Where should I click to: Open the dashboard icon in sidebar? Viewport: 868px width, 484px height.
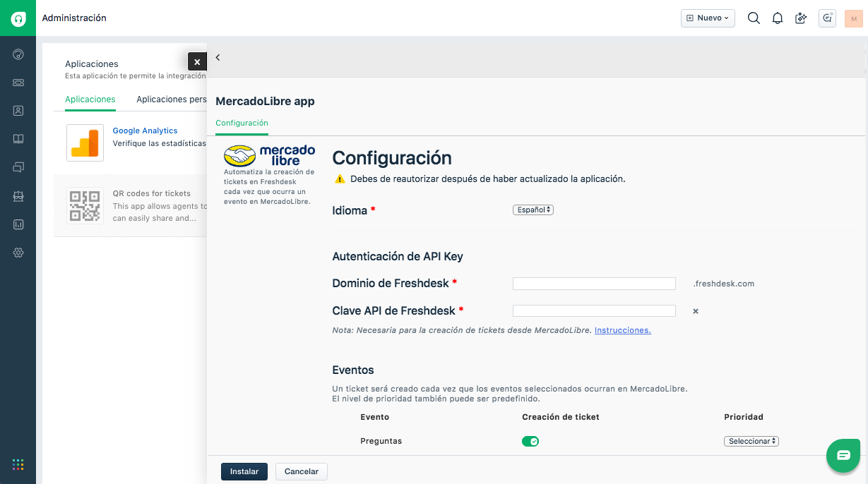pyautogui.click(x=18, y=54)
